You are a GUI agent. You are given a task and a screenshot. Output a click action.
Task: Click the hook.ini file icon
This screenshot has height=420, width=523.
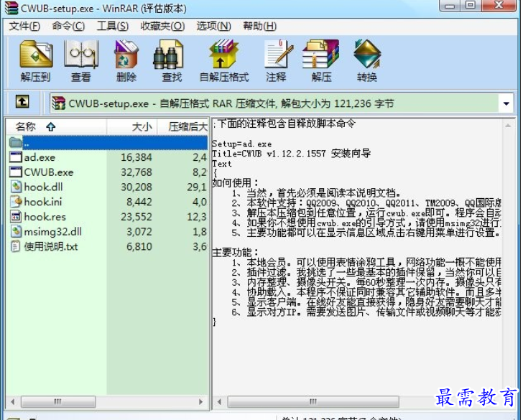click(16, 202)
